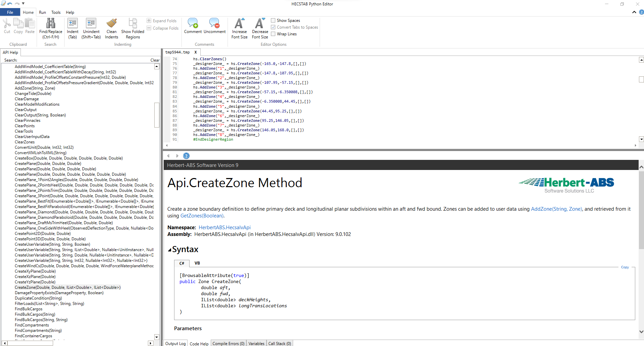This screenshot has height=346, width=644.
Task: Switch to the Call Stack (0) tab
Action: pyautogui.click(x=280, y=343)
